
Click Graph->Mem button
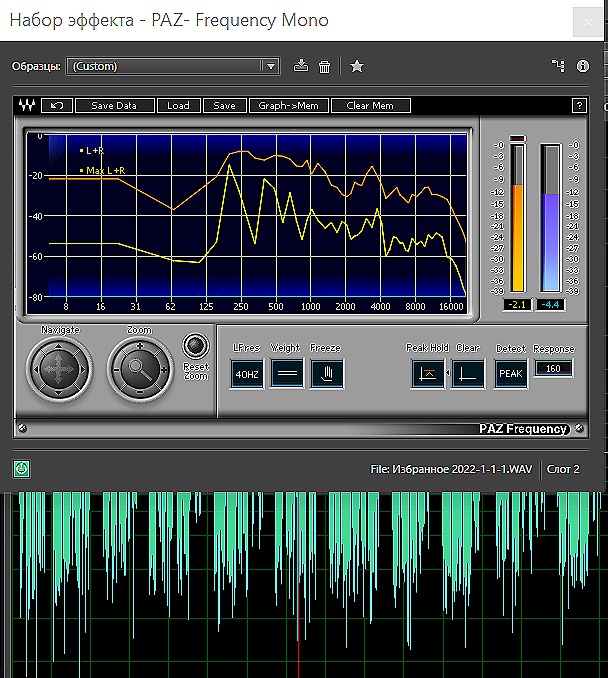click(288, 106)
